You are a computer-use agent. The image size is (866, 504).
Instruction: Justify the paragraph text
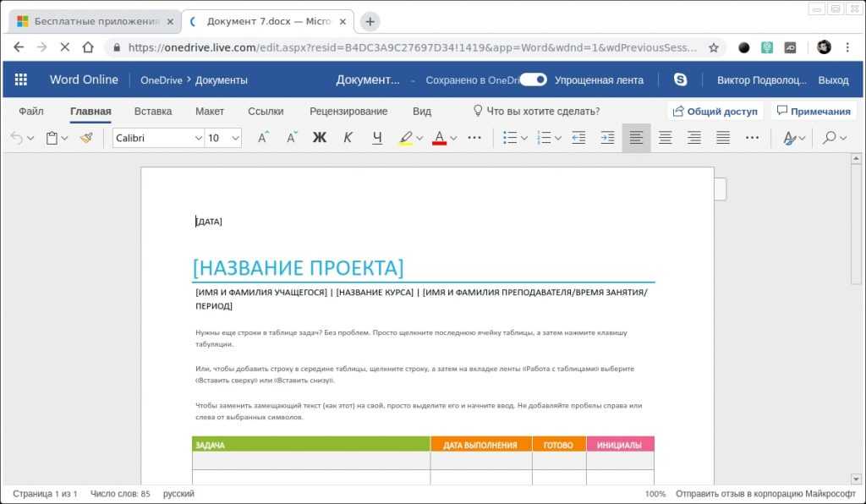(x=723, y=138)
